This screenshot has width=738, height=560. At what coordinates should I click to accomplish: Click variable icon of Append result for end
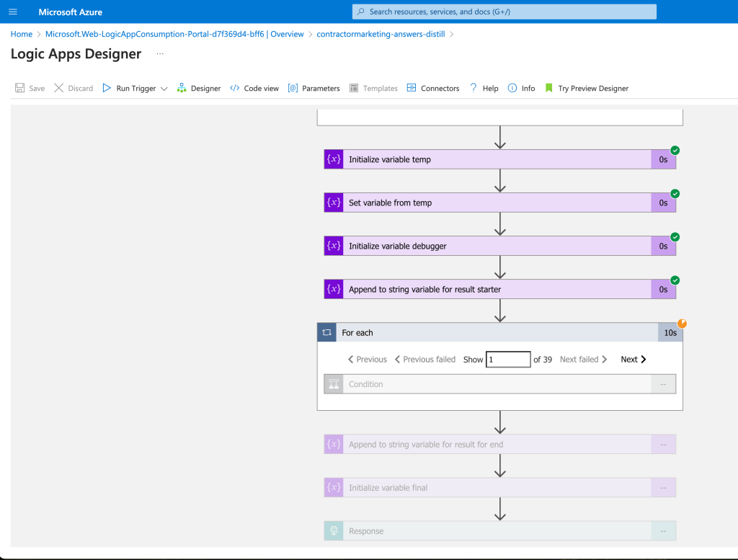(334, 444)
